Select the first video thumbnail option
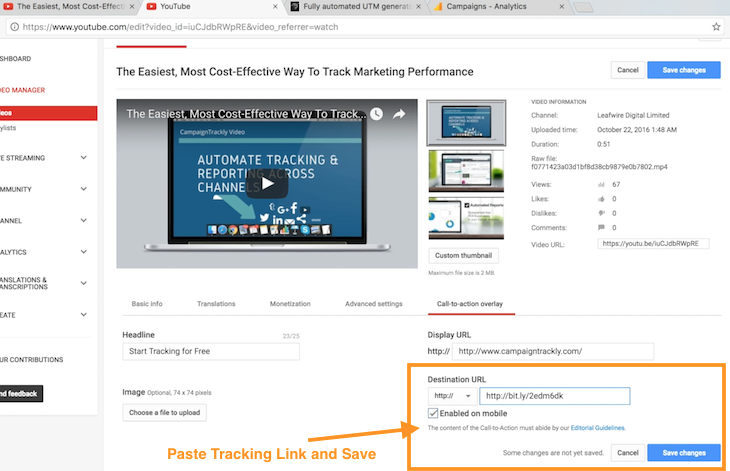The width and height of the screenshot is (730, 471). (x=466, y=123)
